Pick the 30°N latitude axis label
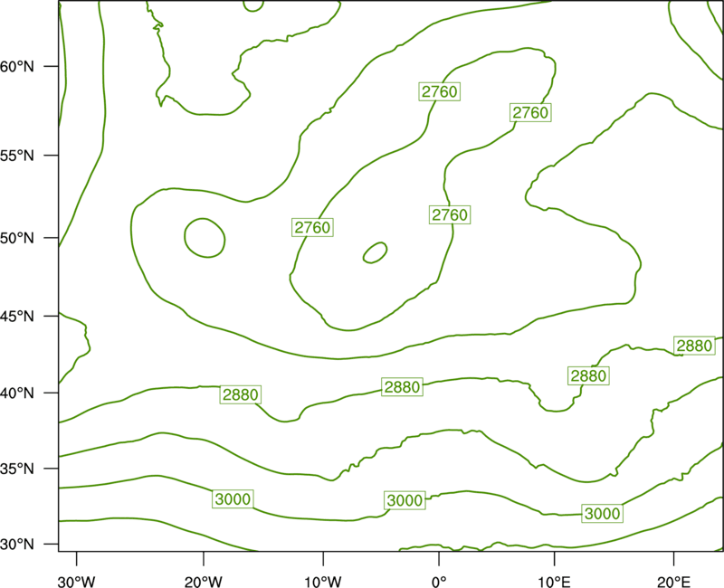 17,545
